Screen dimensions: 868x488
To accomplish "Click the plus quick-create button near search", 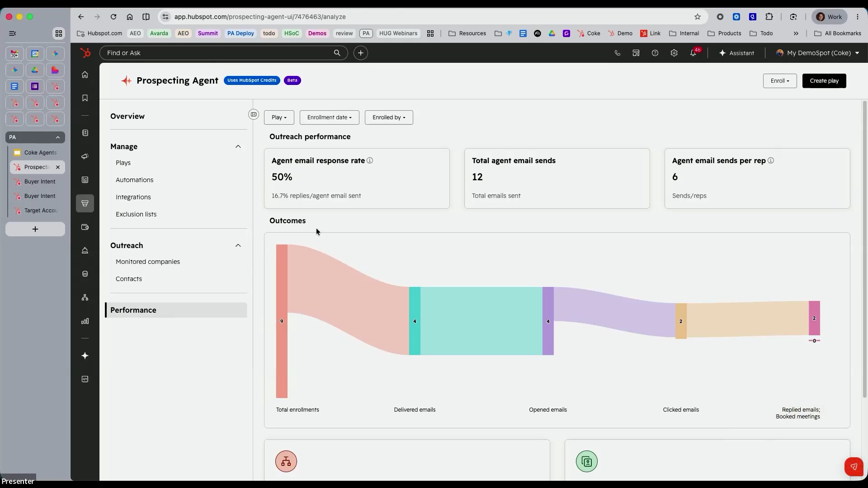I will pyautogui.click(x=361, y=53).
